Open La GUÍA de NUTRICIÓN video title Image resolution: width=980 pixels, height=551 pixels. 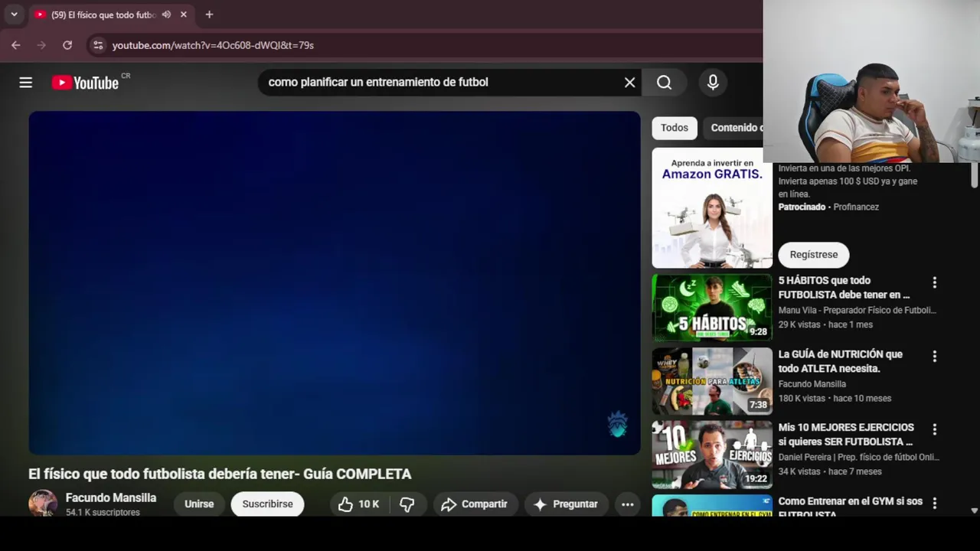[841, 361]
